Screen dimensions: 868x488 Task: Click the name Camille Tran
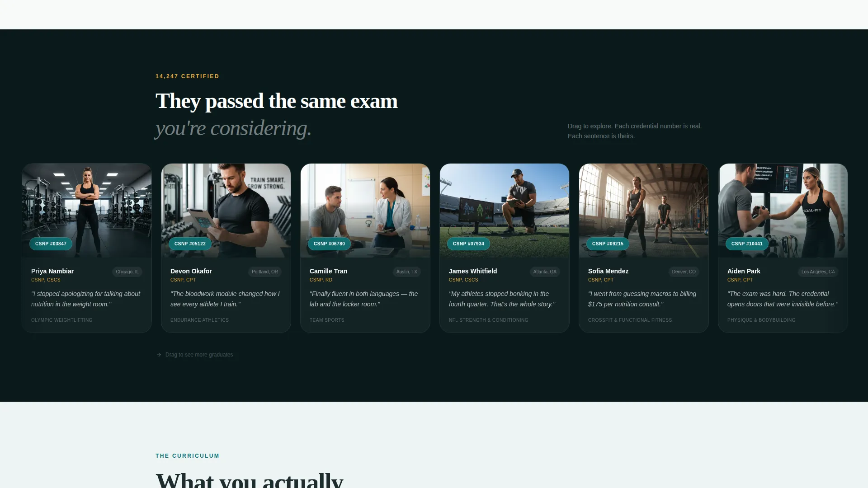click(x=328, y=271)
